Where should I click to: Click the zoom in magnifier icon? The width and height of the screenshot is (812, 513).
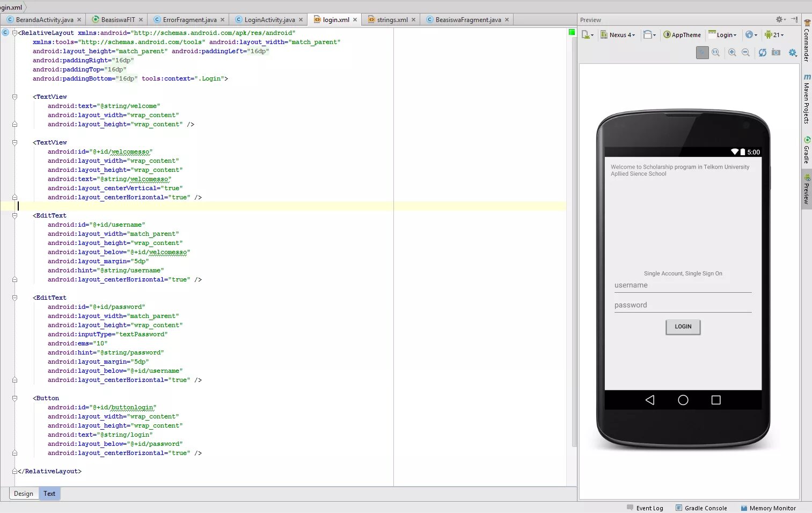(x=732, y=53)
